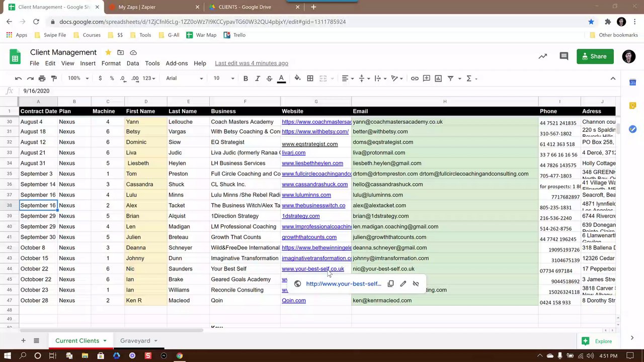Open the All Sheets list icon

point(36,341)
